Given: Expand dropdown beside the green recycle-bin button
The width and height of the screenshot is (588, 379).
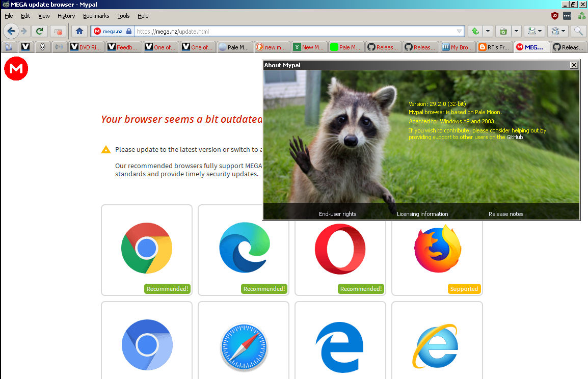Looking at the screenshot, I should (516, 31).
